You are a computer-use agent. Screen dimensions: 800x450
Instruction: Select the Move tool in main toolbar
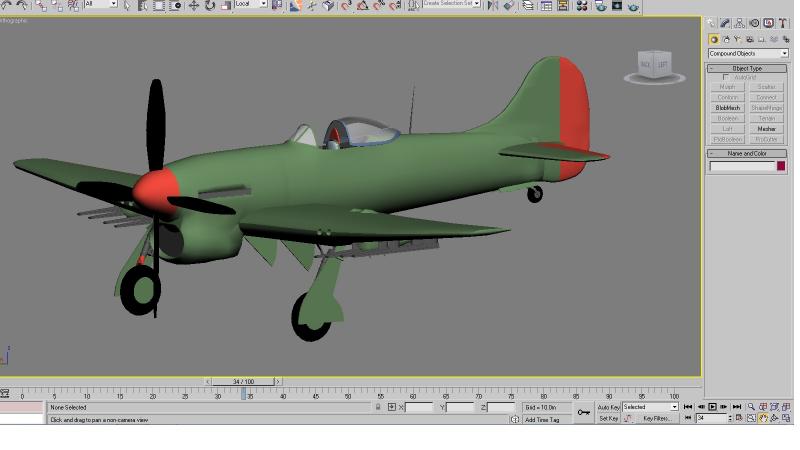tap(193, 6)
